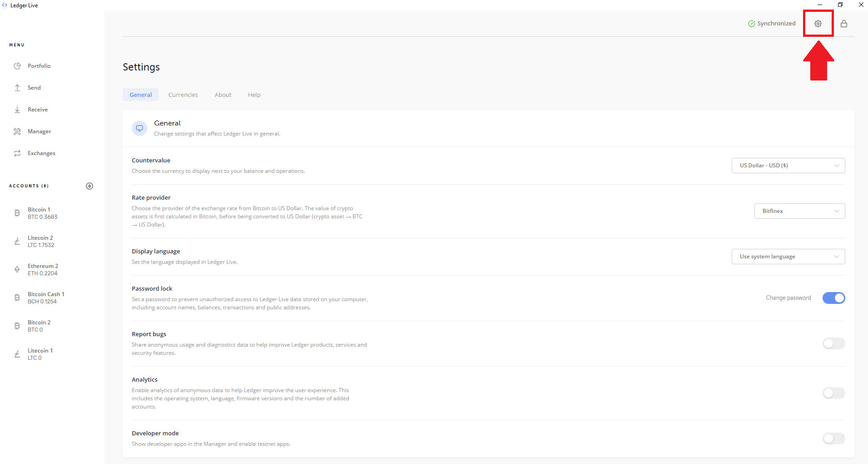Click the Portfolio pie chart icon
The width and height of the screenshot is (868, 464).
click(x=17, y=66)
